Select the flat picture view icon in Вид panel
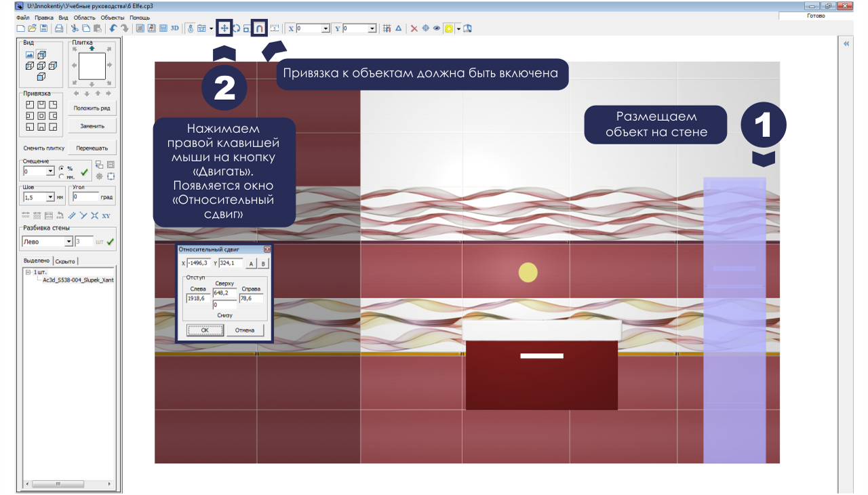 30,55
